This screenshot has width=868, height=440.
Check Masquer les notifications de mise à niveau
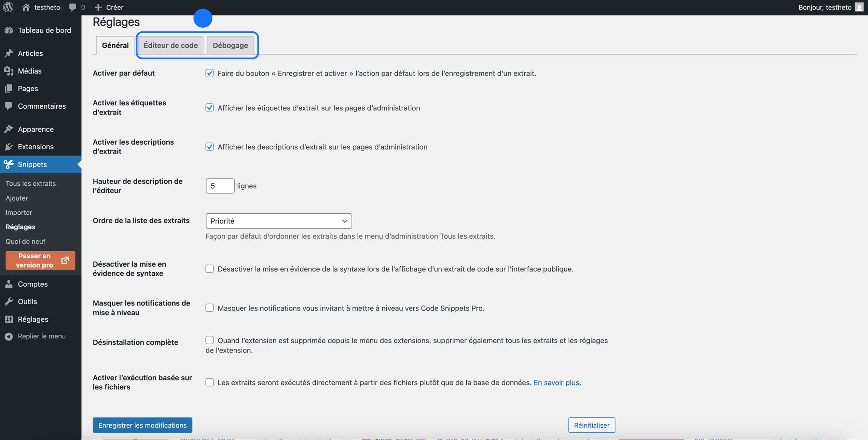pos(209,308)
